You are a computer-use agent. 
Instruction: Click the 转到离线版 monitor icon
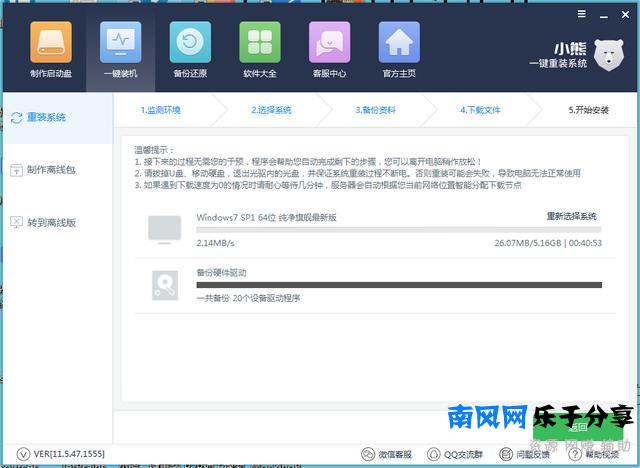16,222
